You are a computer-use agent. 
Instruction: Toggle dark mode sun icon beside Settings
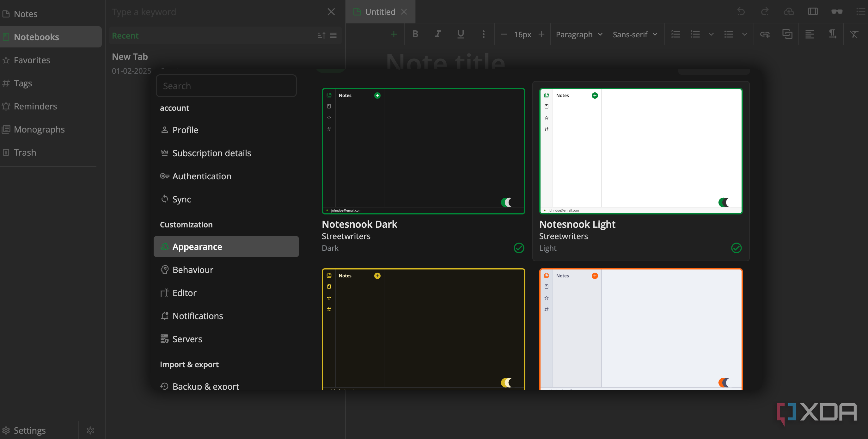click(90, 430)
